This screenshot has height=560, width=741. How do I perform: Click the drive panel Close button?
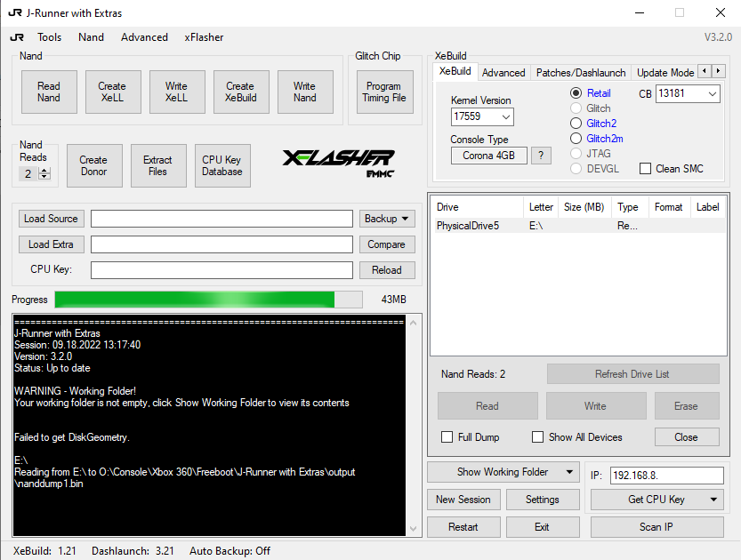pos(687,437)
